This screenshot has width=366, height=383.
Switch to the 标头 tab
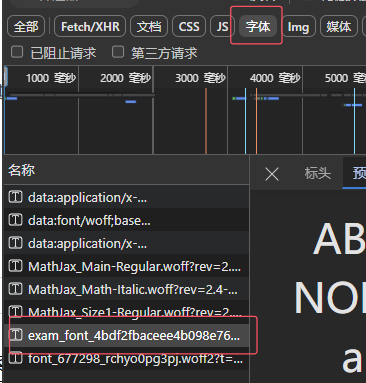(x=317, y=173)
